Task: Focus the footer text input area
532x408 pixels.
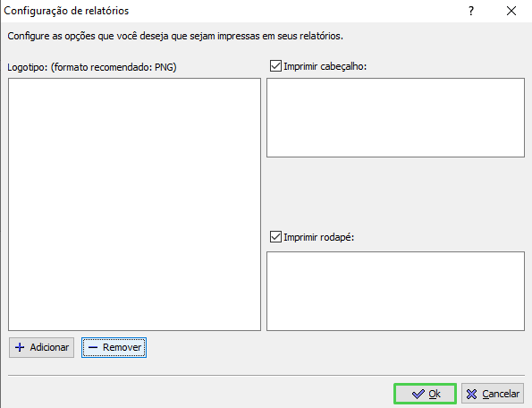Action: click(x=395, y=291)
